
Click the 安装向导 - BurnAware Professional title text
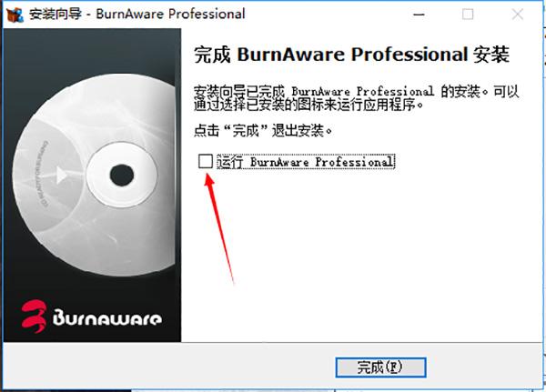136,14
